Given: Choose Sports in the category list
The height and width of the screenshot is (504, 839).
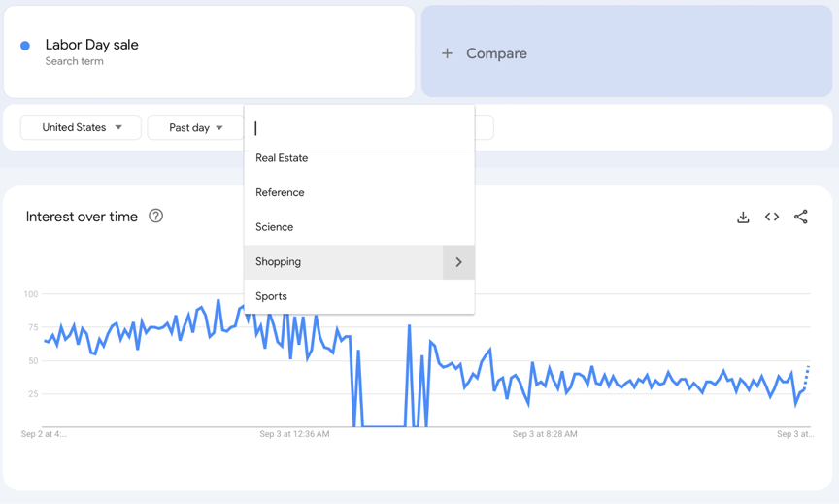Looking at the screenshot, I should coord(271,296).
